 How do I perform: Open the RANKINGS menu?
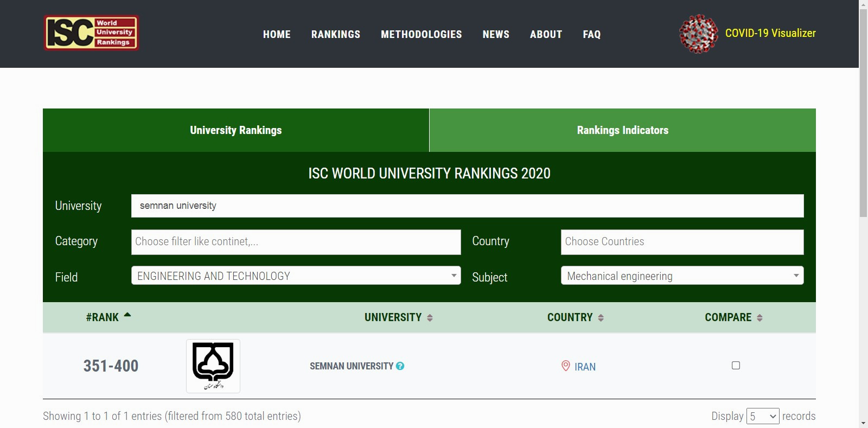[x=336, y=34]
